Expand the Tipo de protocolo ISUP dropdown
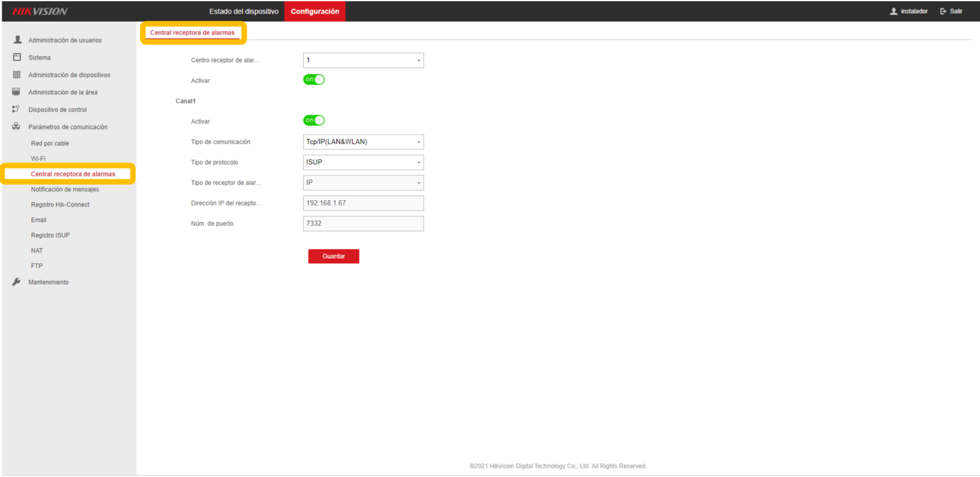This screenshot has height=477, width=980. 363,162
